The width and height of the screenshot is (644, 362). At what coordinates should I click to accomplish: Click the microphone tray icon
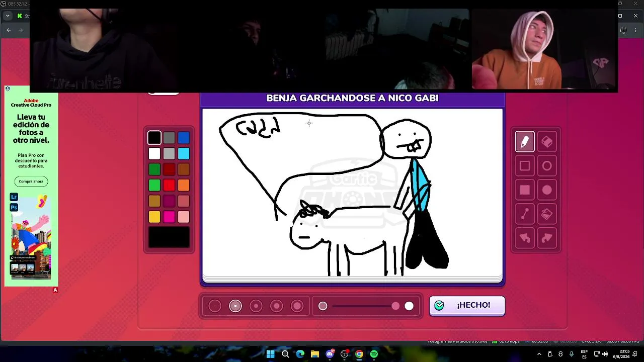(x=572, y=354)
